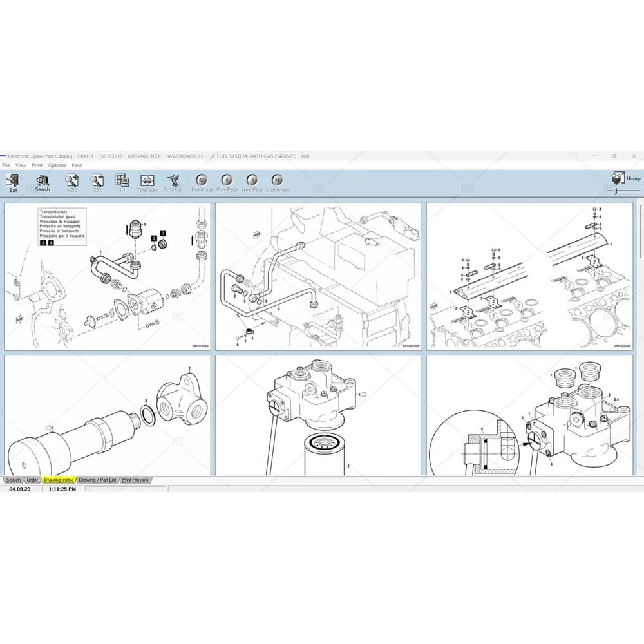Activate the Birds Eye view icon

pyautogui.click(x=173, y=180)
